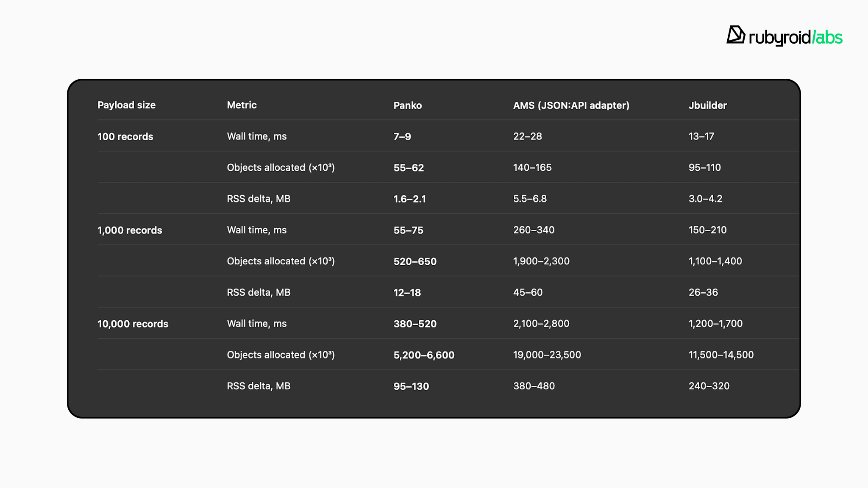Viewport: 868px width, 488px height.
Task: Click the AMS (JSON:API adapter) header
Action: (571, 105)
